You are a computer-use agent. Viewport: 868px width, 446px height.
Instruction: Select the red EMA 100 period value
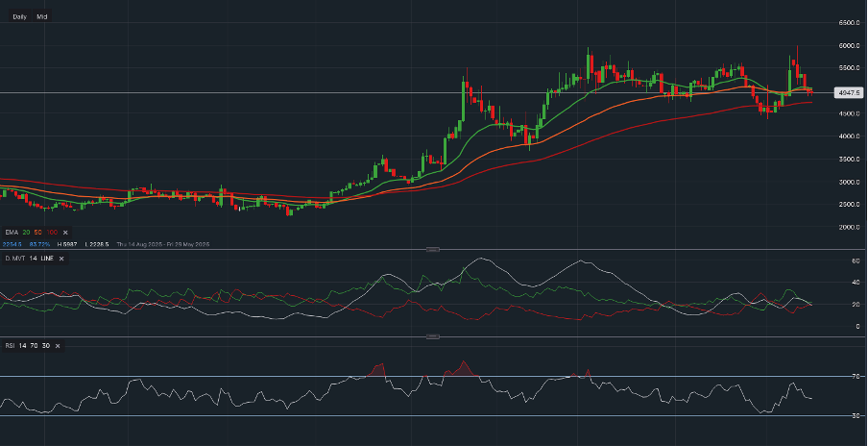53,233
